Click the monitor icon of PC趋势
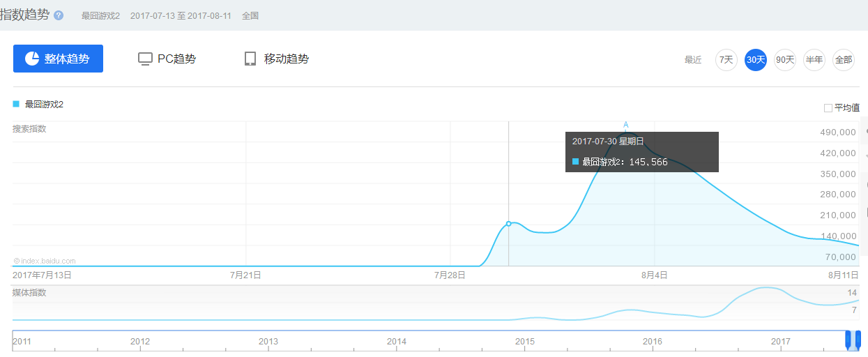The image size is (868, 357). pos(145,59)
